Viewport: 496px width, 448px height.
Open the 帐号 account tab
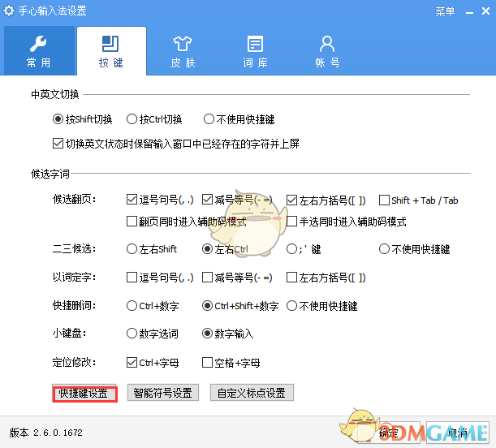[x=327, y=50]
